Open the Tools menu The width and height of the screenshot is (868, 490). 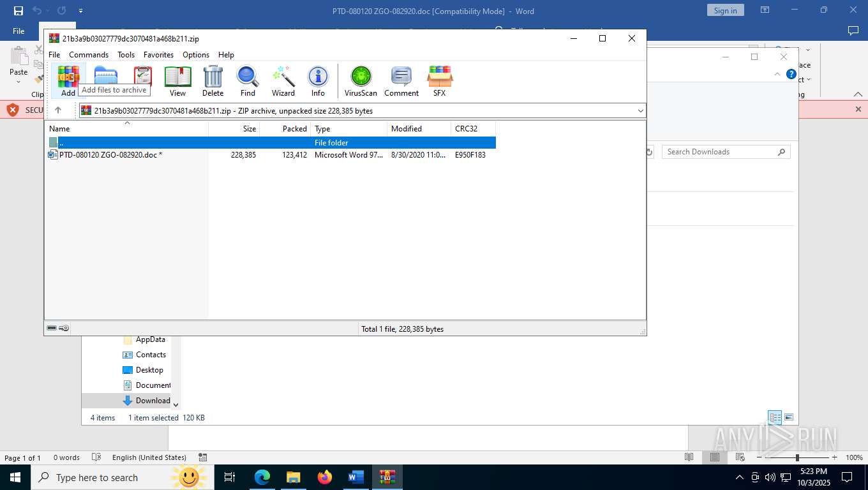(x=126, y=55)
